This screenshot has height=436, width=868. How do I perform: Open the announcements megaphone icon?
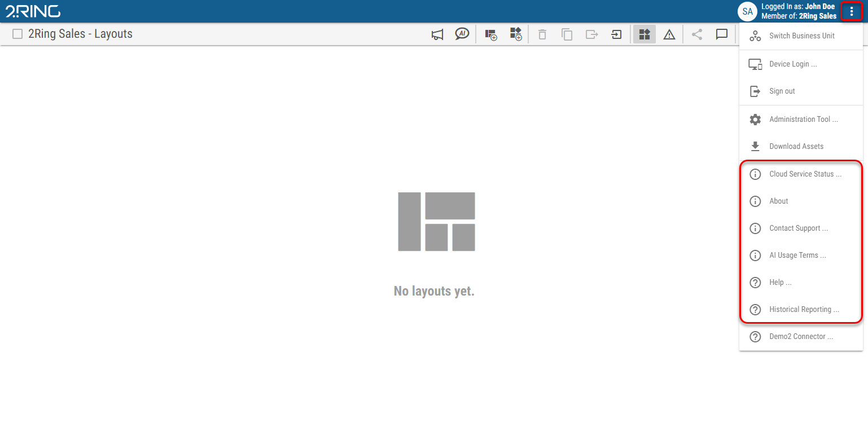click(x=437, y=34)
